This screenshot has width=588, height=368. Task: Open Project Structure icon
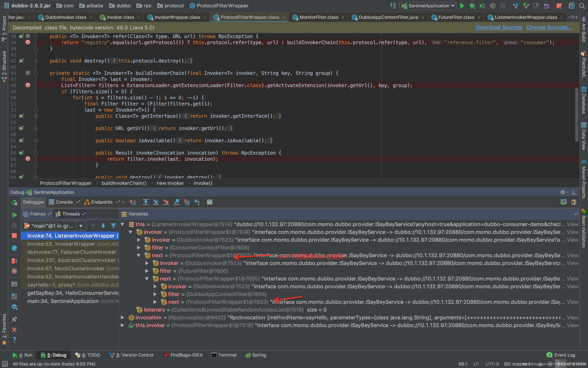coord(572,6)
